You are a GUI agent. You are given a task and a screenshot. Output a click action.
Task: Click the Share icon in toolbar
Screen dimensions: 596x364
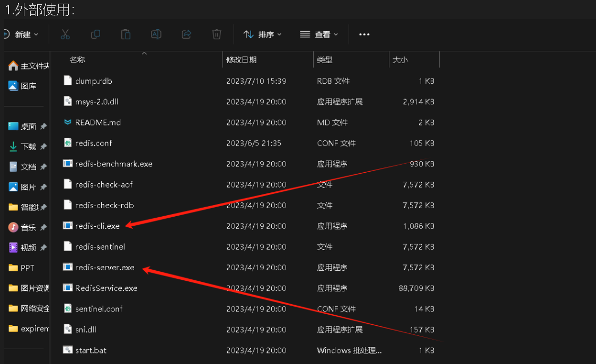[x=186, y=34]
